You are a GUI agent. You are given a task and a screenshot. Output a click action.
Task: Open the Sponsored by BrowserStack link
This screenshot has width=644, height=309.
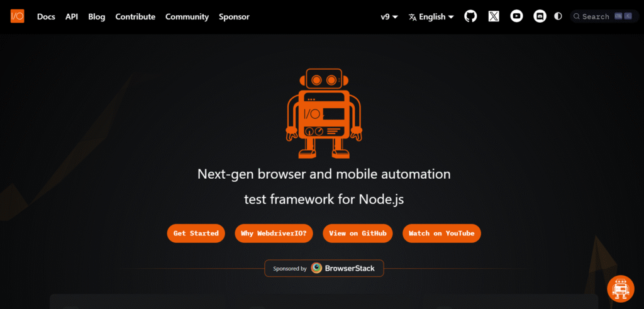point(324,268)
